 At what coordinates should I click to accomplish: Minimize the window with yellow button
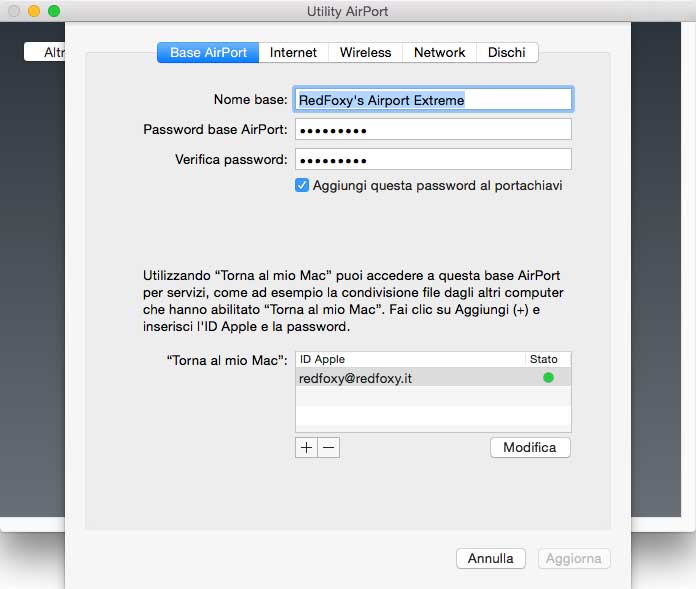34,11
